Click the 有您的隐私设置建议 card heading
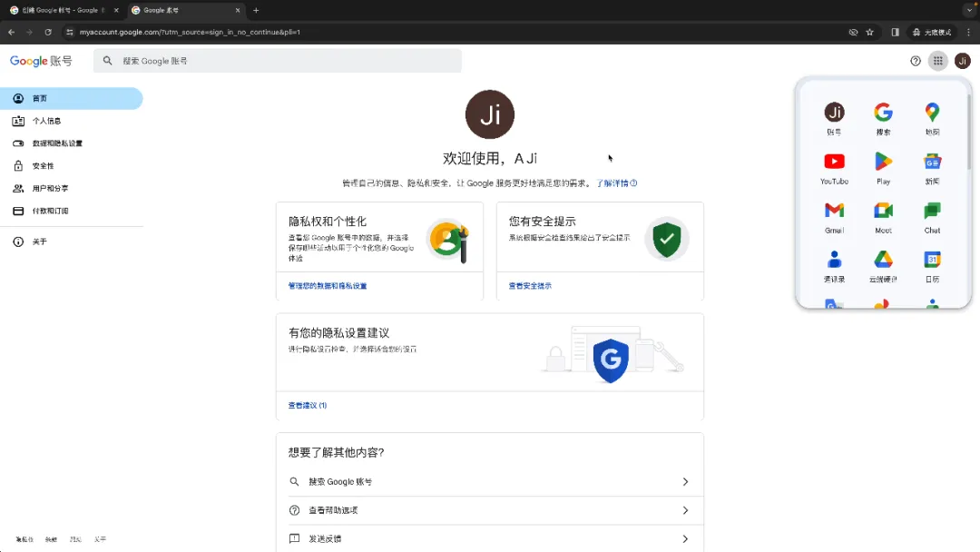 pos(338,333)
